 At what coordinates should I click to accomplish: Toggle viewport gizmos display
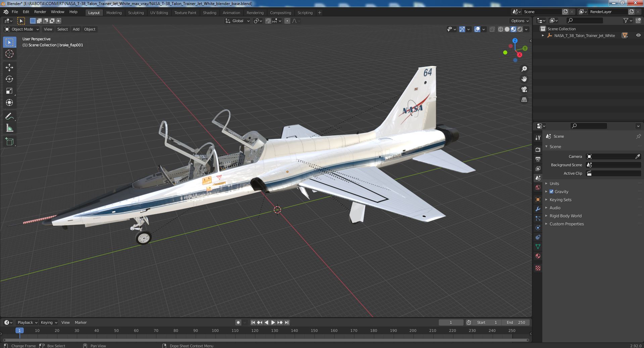click(x=462, y=29)
